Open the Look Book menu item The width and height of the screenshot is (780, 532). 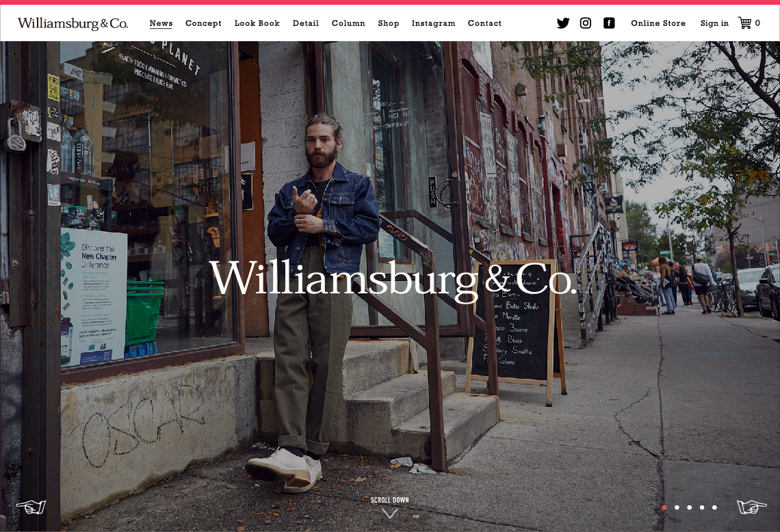pyautogui.click(x=257, y=23)
